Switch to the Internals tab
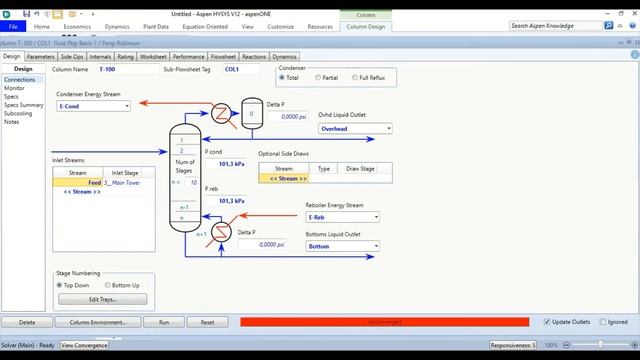The width and height of the screenshot is (640, 360). point(100,57)
